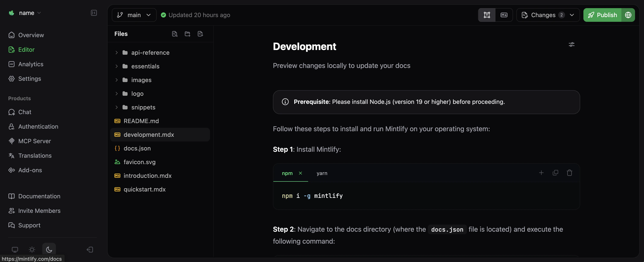Open the file search icon in Files panel
This screenshot has width=644, height=262.
(x=175, y=34)
